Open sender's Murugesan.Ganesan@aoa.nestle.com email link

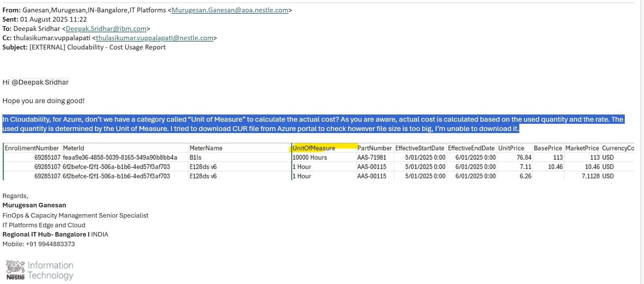[x=230, y=10]
